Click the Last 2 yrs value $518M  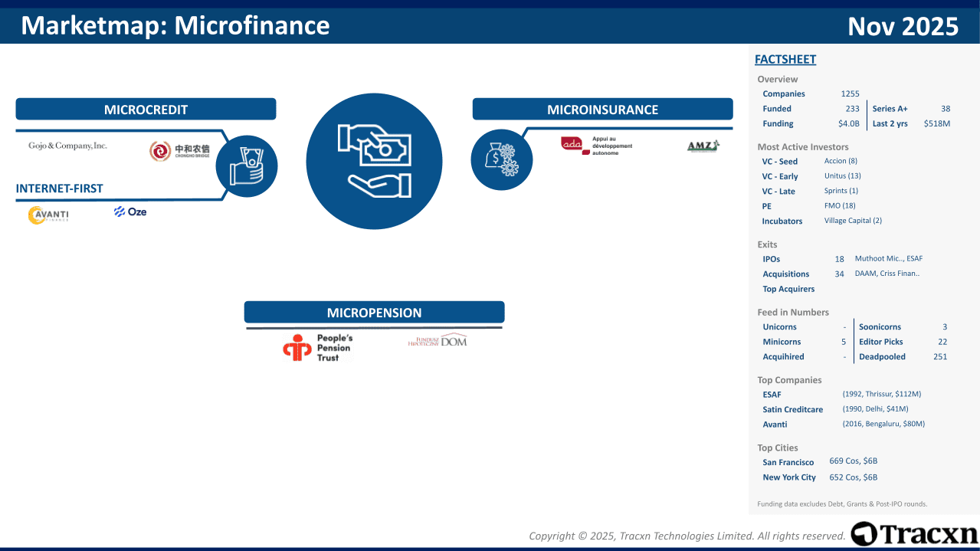point(936,123)
